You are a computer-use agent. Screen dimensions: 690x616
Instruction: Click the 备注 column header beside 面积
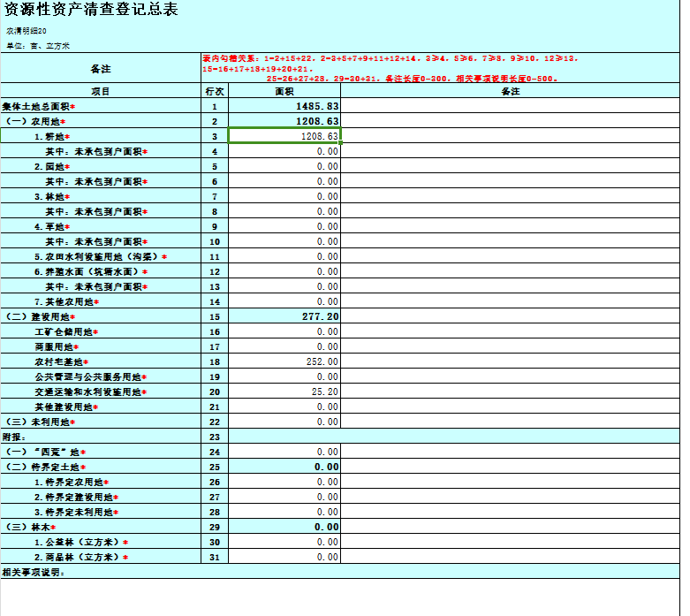coord(510,91)
